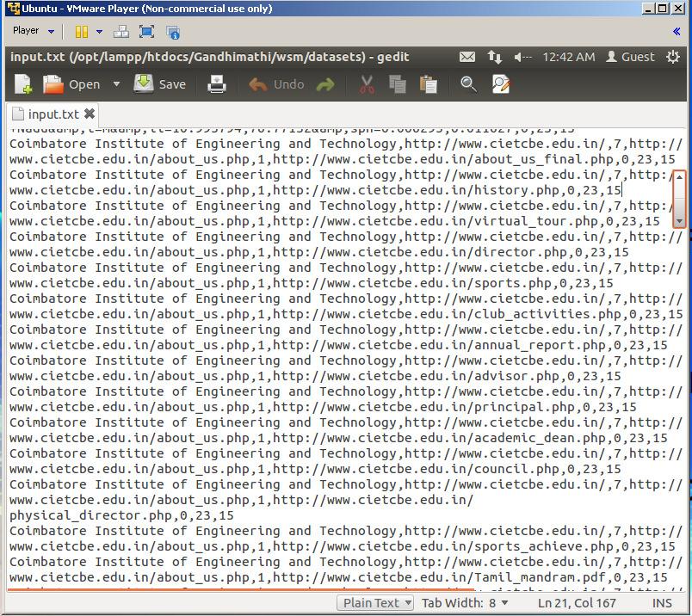Open Find and Replace tool
This screenshot has height=616, width=692.
pos(500,83)
